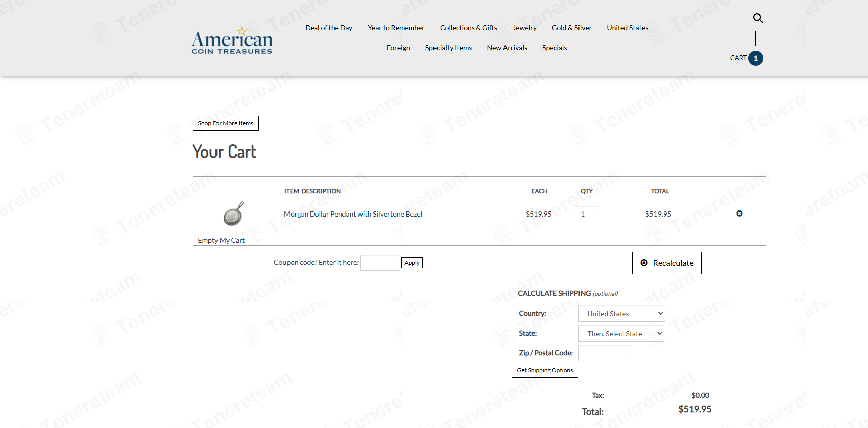
Task: Go to American Coin Treasures home logo
Action: coord(232,40)
